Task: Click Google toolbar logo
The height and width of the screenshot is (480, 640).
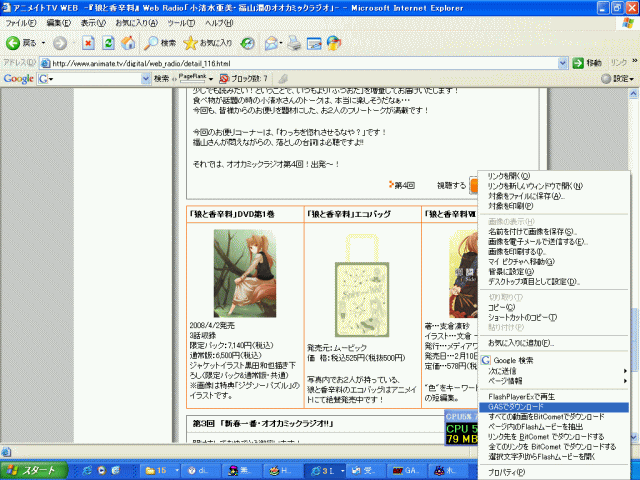Action: pyautogui.click(x=18, y=78)
